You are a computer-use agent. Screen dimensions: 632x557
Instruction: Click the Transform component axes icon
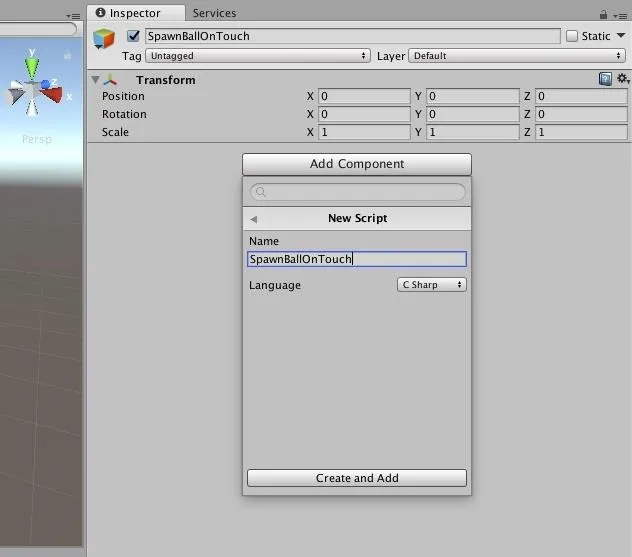click(x=110, y=80)
